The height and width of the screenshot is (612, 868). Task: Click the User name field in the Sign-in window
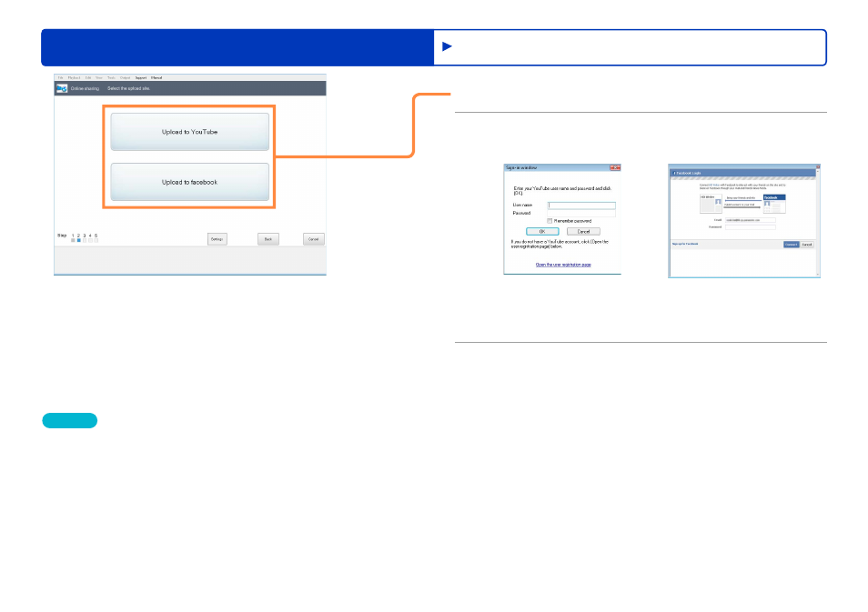(x=581, y=206)
